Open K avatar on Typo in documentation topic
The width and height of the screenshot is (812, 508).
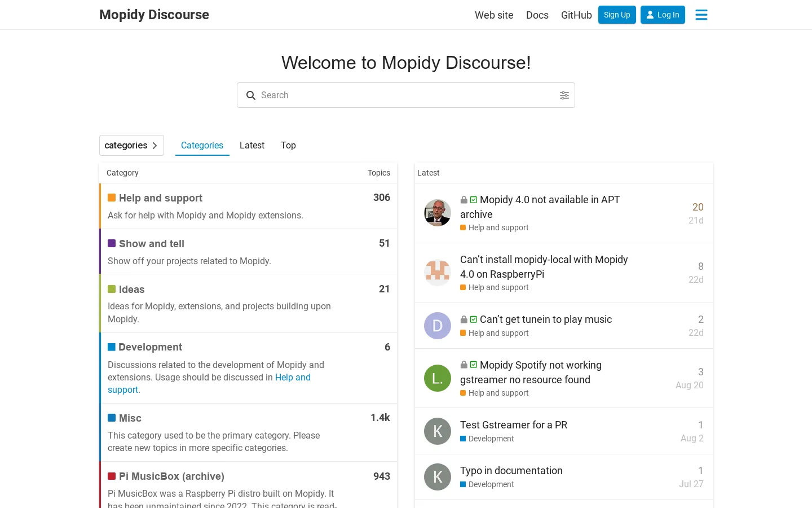[438, 477]
